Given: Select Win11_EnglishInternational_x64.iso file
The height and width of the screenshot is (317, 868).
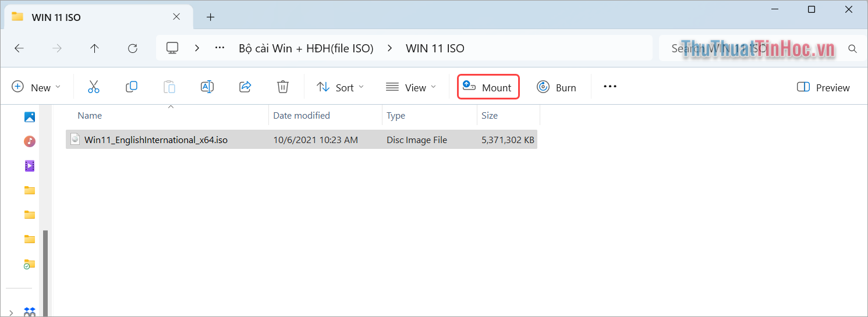Looking at the screenshot, I should [x=155, y=140].
